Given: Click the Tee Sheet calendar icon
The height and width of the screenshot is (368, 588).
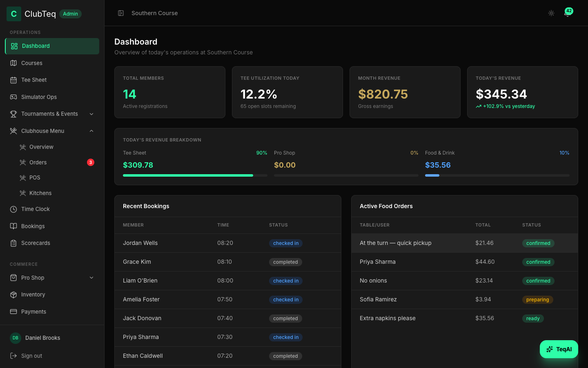Looking at the screenshot, I should 13,80.
